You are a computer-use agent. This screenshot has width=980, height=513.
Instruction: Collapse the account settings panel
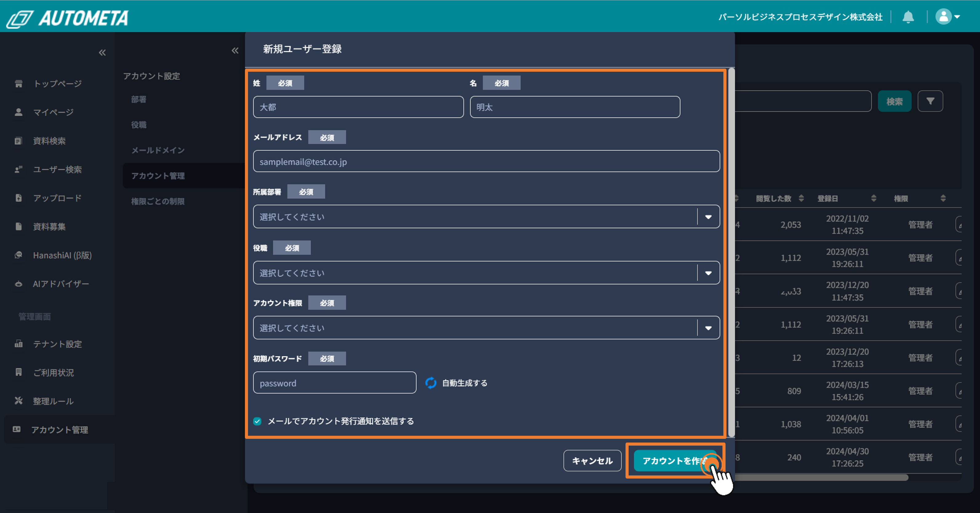(235, 50)
